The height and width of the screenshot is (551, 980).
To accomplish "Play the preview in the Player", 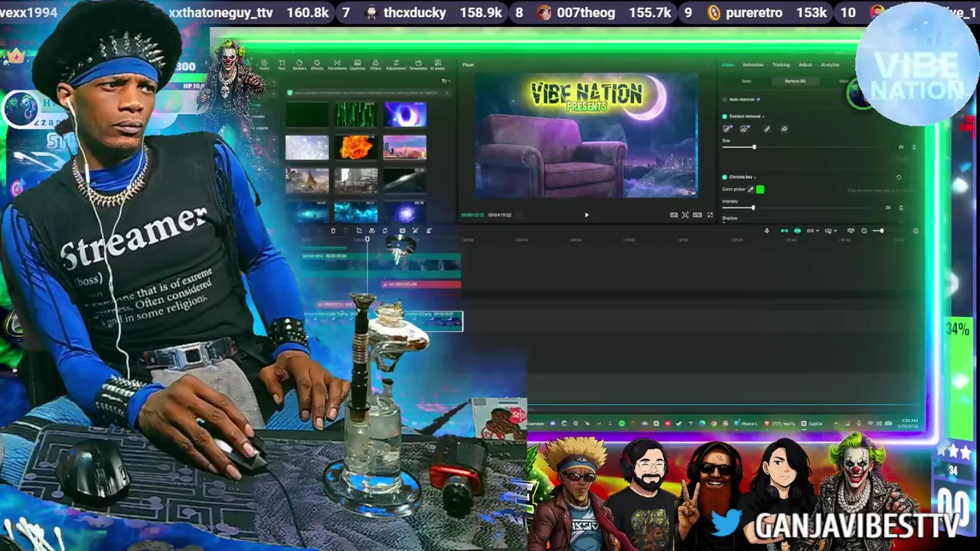I will (x=586, y=215).
